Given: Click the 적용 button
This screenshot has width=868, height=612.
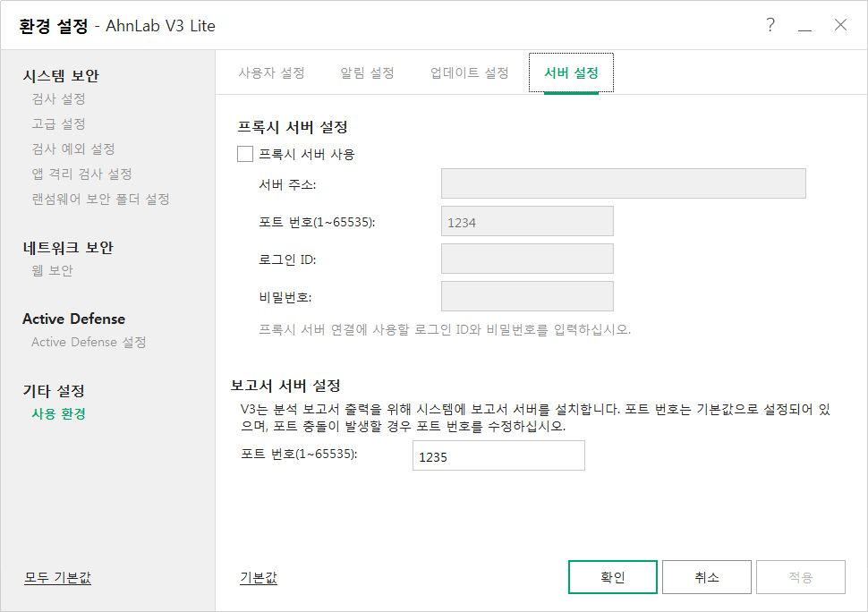Looking at the screenshot, I should coord(801,577).
